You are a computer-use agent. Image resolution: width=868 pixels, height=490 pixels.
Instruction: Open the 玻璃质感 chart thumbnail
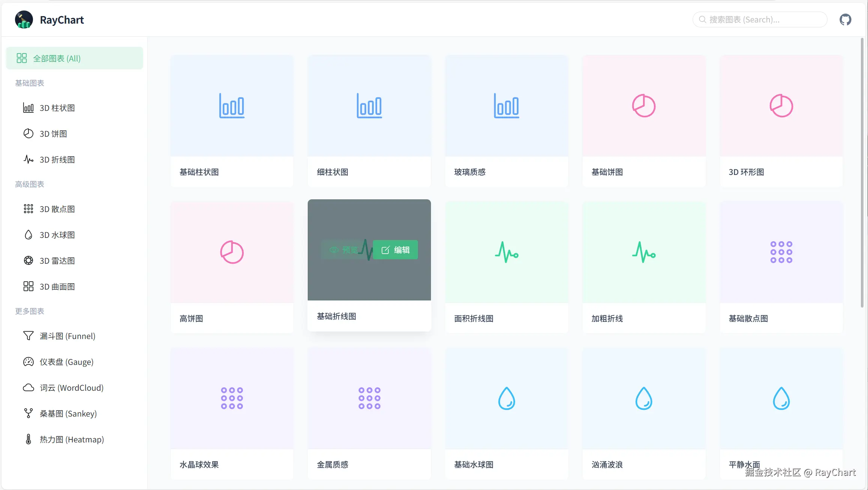(x=506, y=106)
